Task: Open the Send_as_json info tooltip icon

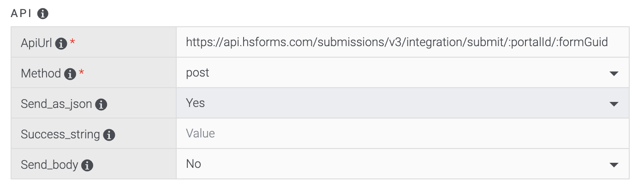Action: tap(101, 105)
